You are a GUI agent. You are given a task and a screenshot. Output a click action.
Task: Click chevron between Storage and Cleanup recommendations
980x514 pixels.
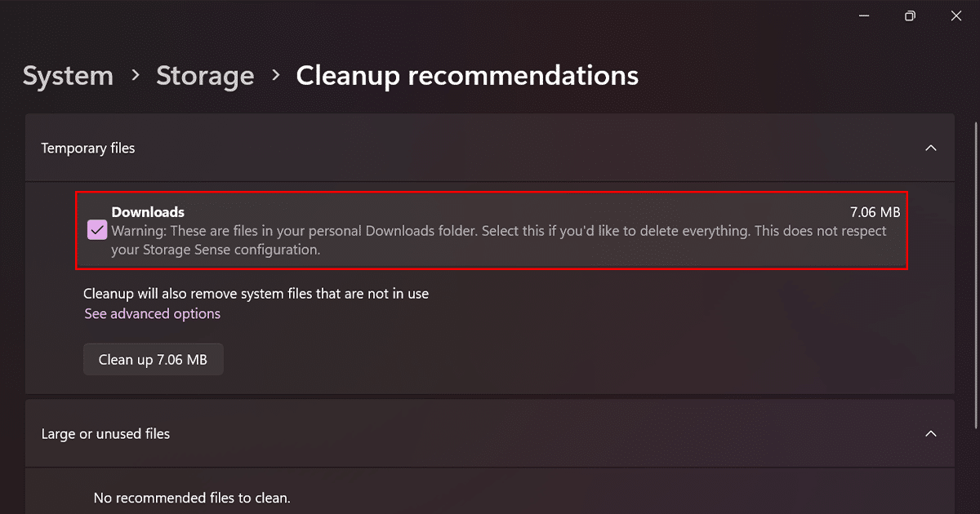(276, 76)
